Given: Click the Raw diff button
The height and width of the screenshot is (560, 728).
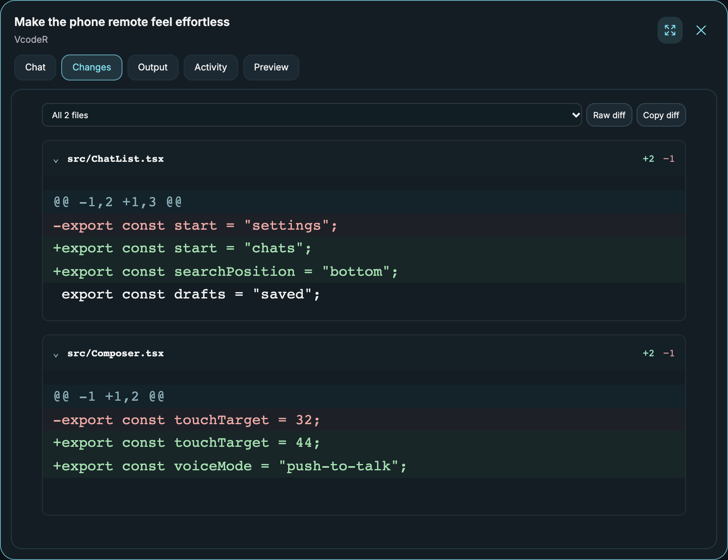Looking at the screenshot, I should tap(609, 115).
